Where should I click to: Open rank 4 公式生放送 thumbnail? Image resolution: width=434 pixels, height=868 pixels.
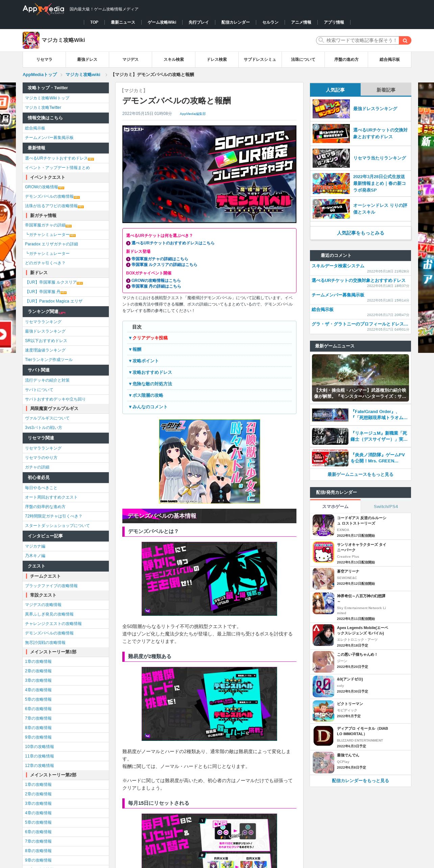click(331, 184)
